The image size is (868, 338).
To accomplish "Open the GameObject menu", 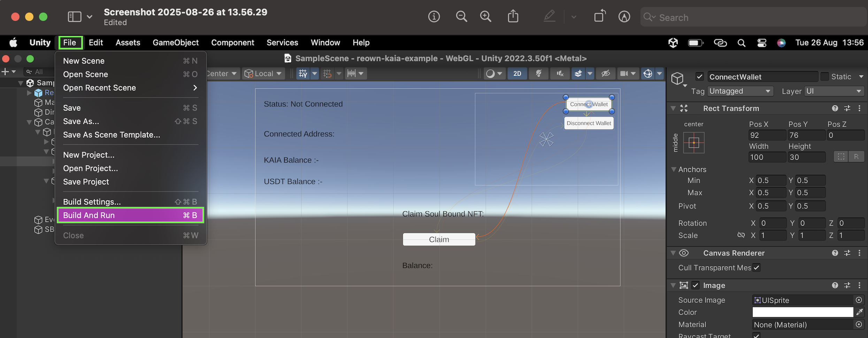I will click(175, 43).
